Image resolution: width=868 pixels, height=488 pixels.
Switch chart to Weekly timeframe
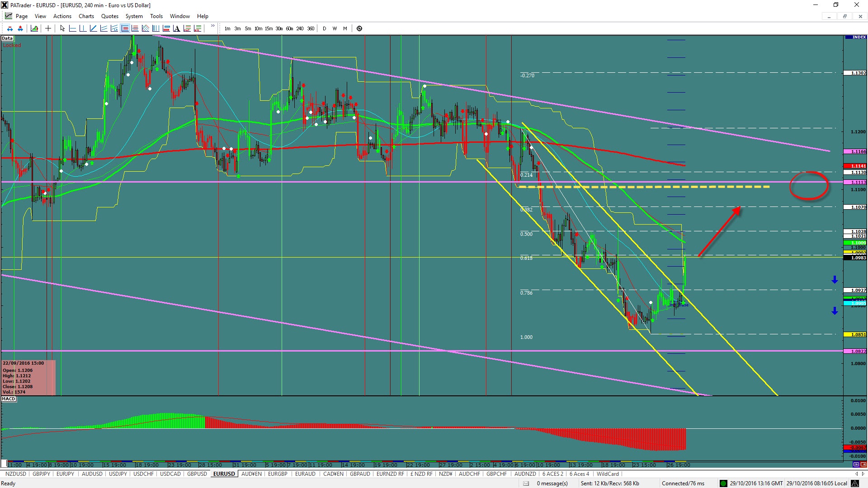(335, 28)
